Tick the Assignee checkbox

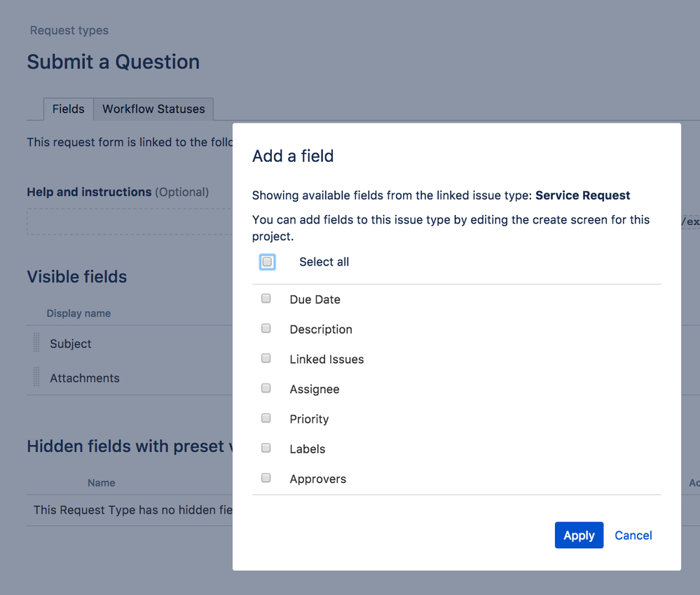coord(266,388)
